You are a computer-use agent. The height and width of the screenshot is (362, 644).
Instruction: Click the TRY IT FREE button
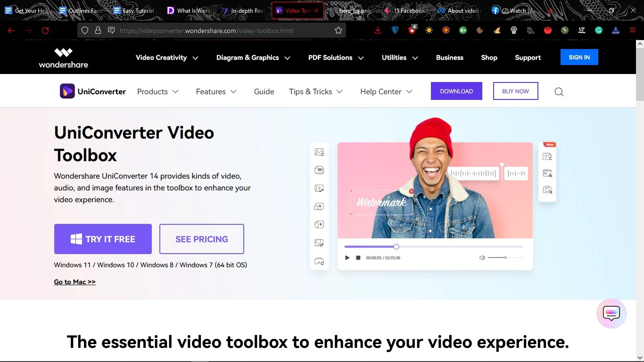click(x=103, y=239)
